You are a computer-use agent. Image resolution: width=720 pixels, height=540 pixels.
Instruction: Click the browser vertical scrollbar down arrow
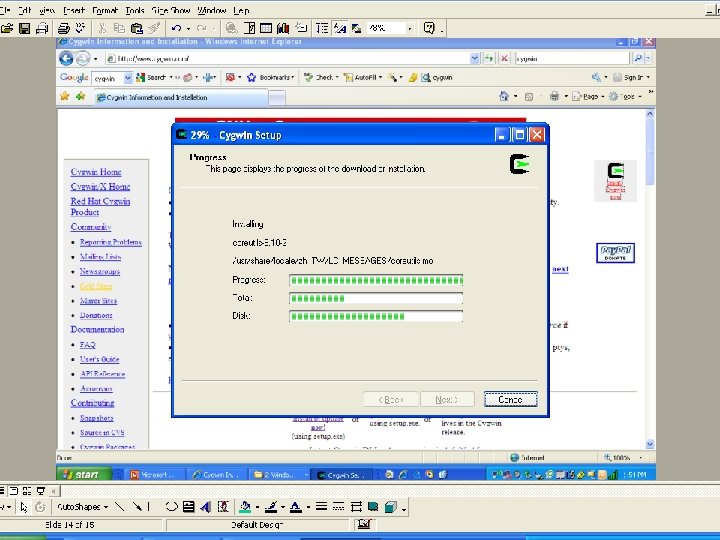[x=650, y=444]
